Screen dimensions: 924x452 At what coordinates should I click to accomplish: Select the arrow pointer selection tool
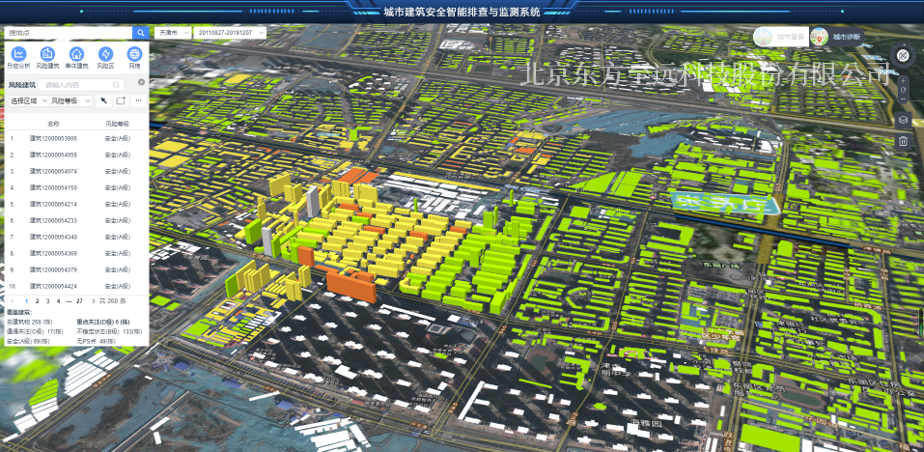[x=104, y=101]
